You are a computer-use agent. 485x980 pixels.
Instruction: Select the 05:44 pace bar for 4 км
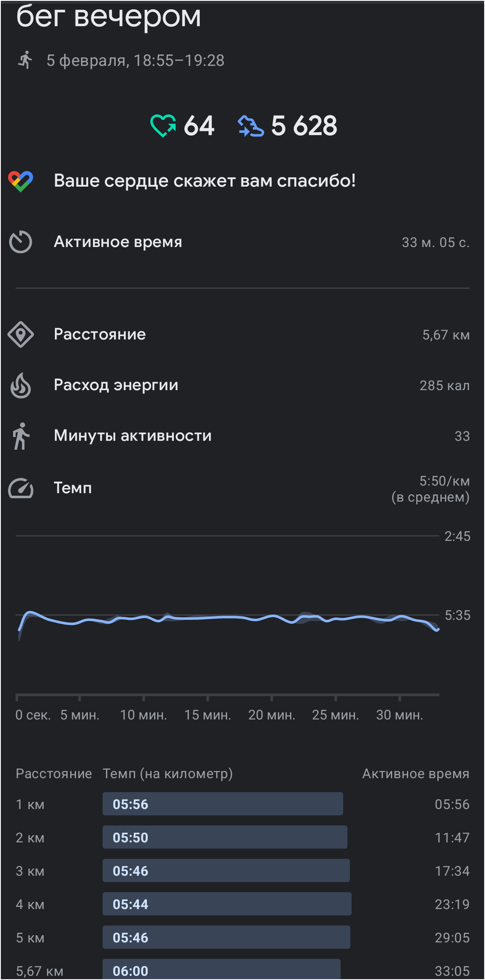coord(227,904)
